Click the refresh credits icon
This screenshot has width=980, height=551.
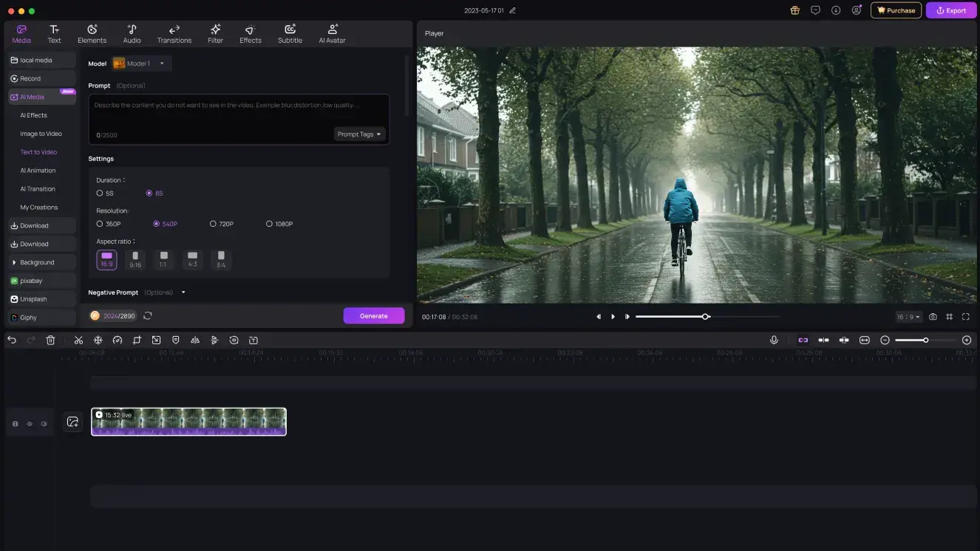click(x=148, y=316)
